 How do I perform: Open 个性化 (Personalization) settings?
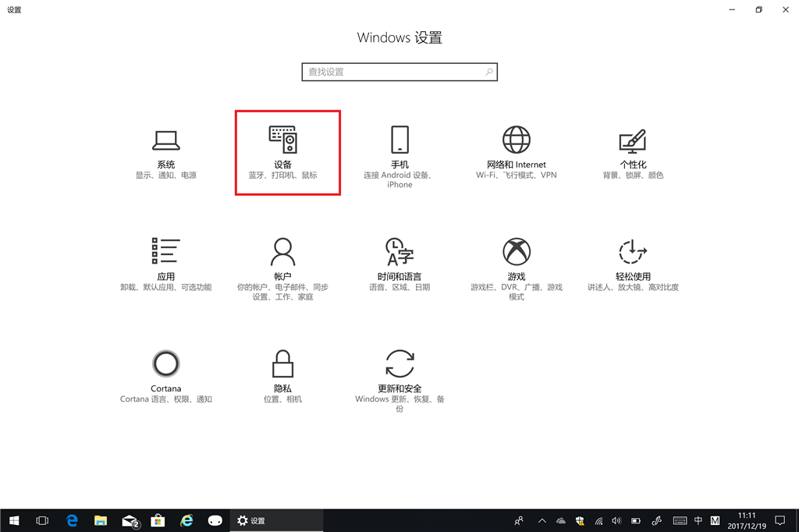[633, 153]
